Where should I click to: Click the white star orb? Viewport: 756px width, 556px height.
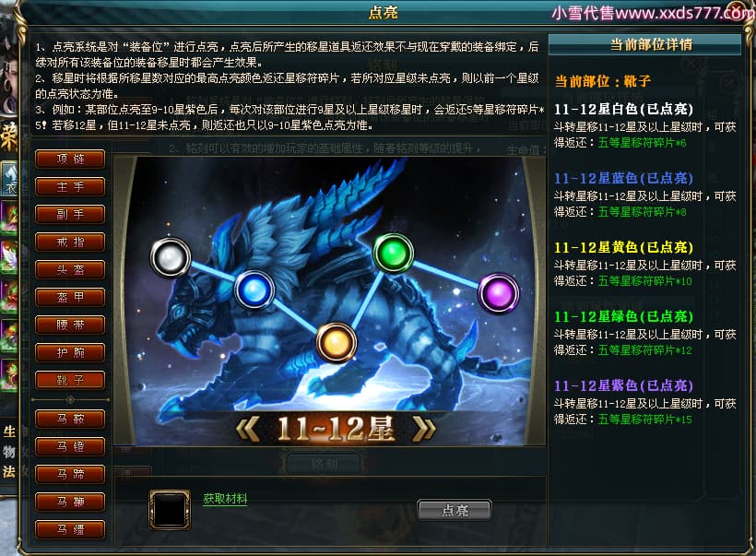171,257
